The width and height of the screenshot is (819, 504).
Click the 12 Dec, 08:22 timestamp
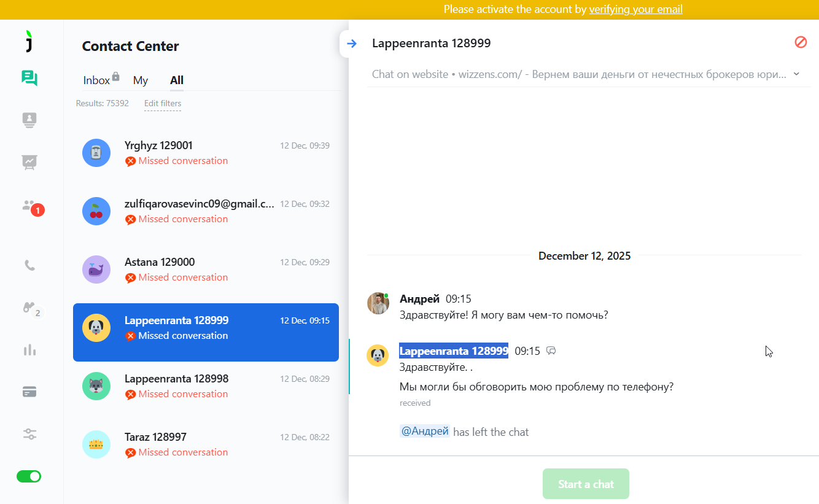305,438
